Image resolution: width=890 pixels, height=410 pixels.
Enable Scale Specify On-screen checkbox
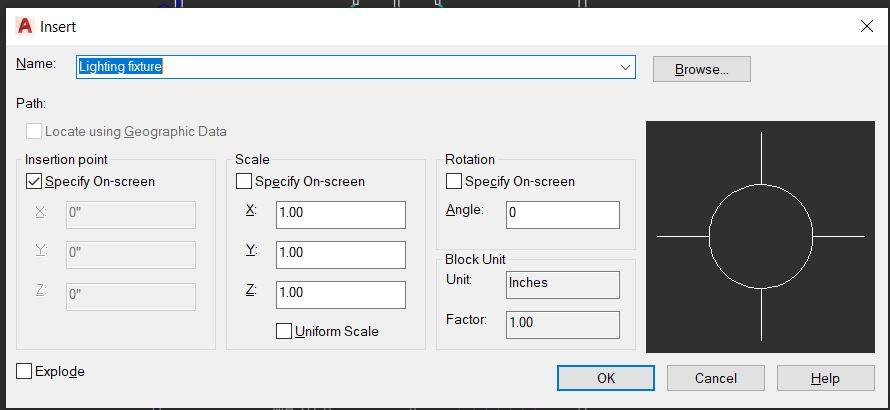tap(244, 182)
